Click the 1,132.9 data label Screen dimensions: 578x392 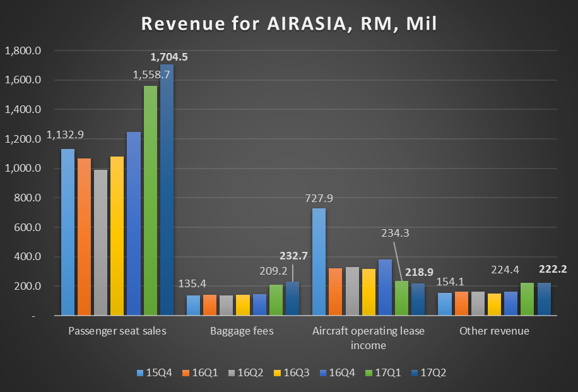click(x=65, y=134)
